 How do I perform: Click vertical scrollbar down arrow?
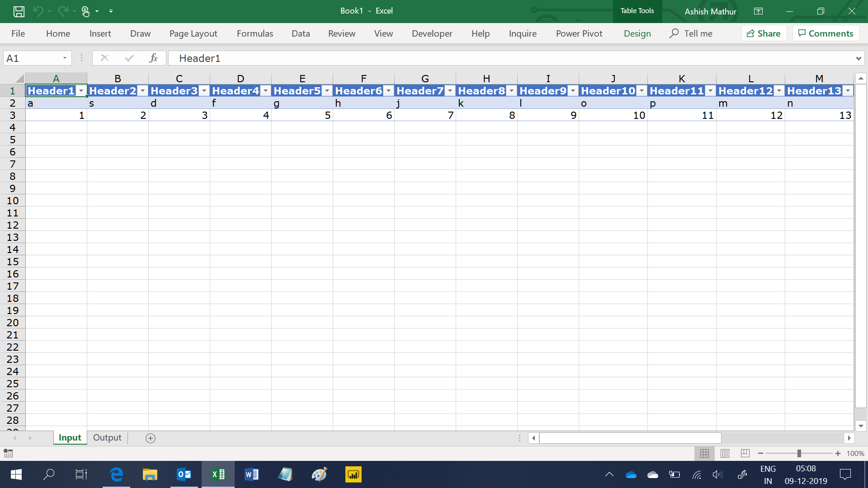pyautogui.click(x=861, y=426)
